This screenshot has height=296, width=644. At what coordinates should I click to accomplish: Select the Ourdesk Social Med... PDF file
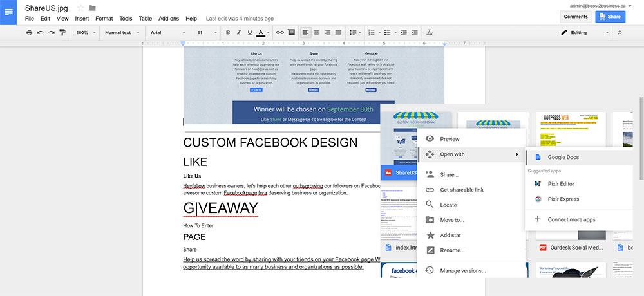point(571,248)
